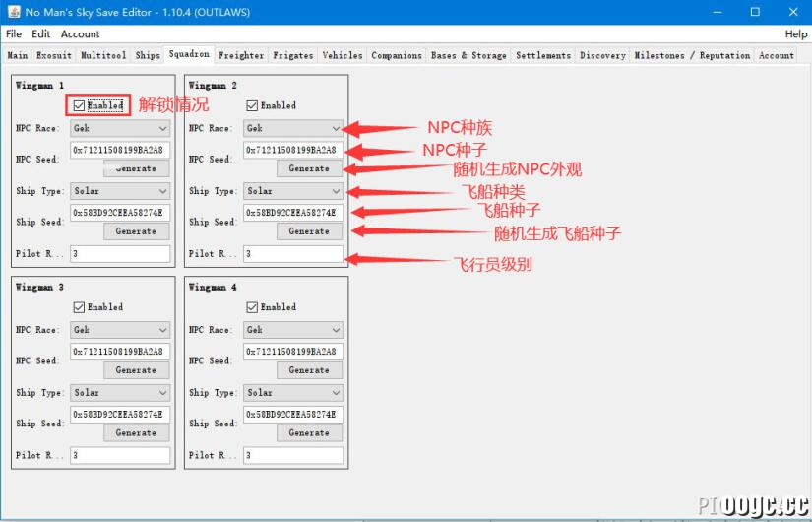Click Wingman 2 Pilot Rank field
The image size is (812, 522).
[292, 254]
